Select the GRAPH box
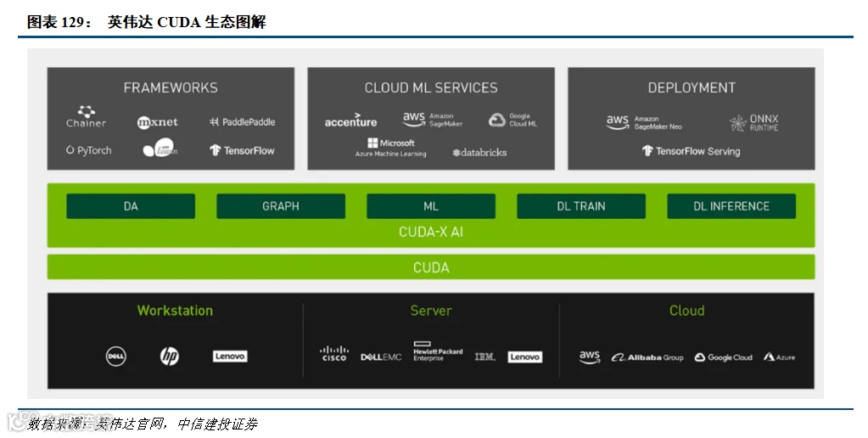The image size is (868, 438). pos(281,206)
